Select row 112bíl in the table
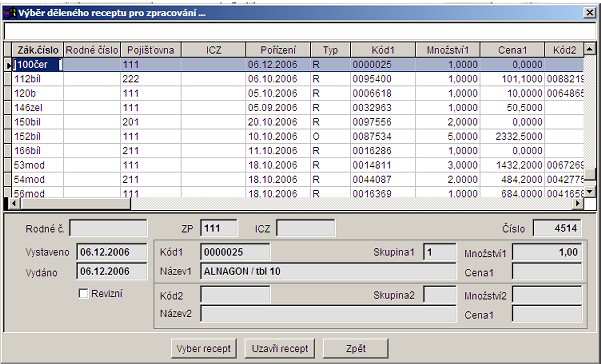Image resolution: width=601 pixels, height=364 pixels. pos(297,79)
